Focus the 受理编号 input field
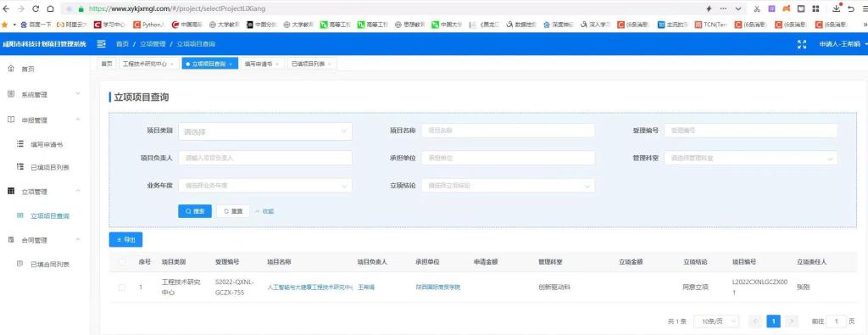The width and height of the screenshot is (868, 335). click(x=751, y=131)
